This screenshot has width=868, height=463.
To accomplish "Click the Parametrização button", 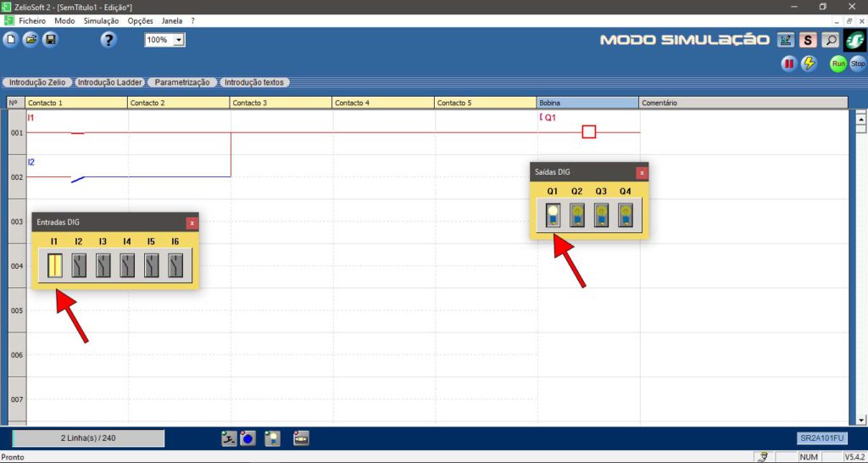I will [181, 82].
